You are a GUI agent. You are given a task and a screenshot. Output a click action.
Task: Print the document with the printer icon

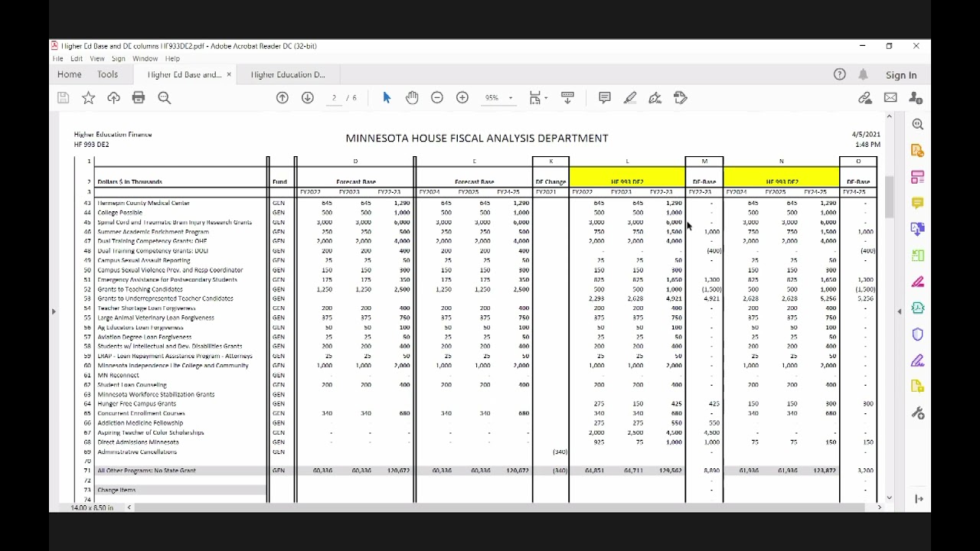(x=139, y=98)
